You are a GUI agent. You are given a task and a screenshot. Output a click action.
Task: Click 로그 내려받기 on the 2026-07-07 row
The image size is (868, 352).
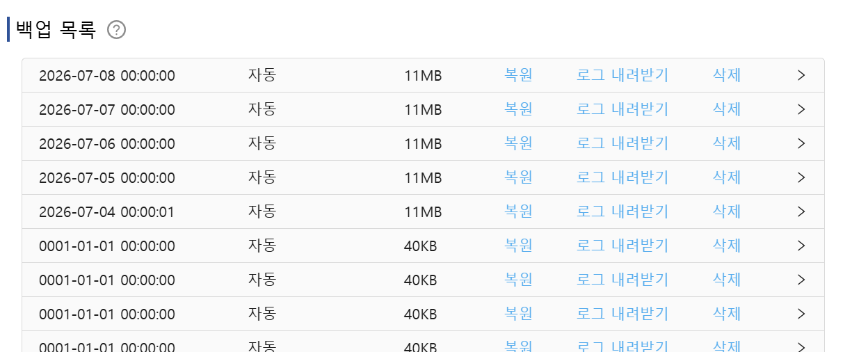click(622, 109)
